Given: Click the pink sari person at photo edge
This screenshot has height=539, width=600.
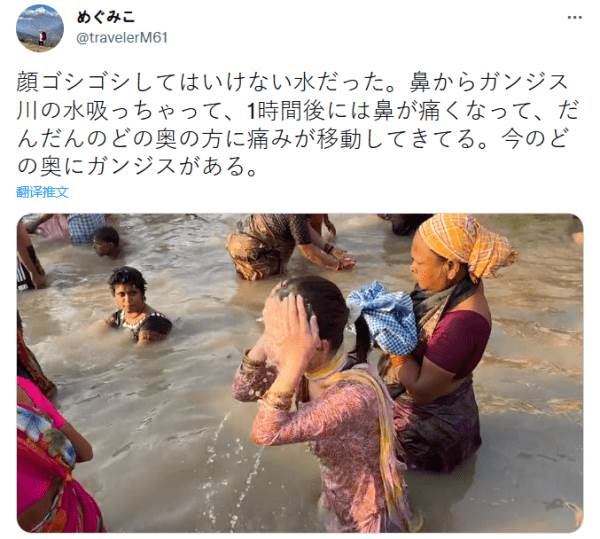Looking at the screenshot, I should click(50, 451).
